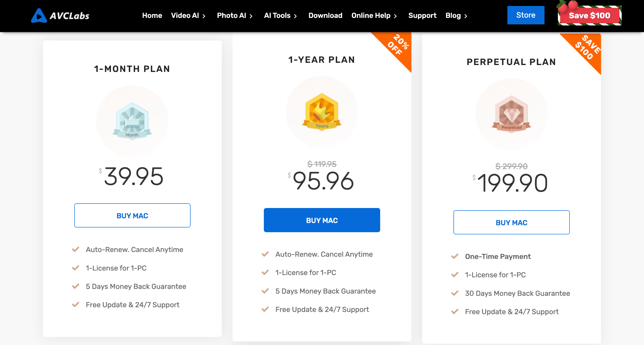Open the Online Help dropdown
The image size is (644, 345).
pyautogui.click(x=371, y=15)
